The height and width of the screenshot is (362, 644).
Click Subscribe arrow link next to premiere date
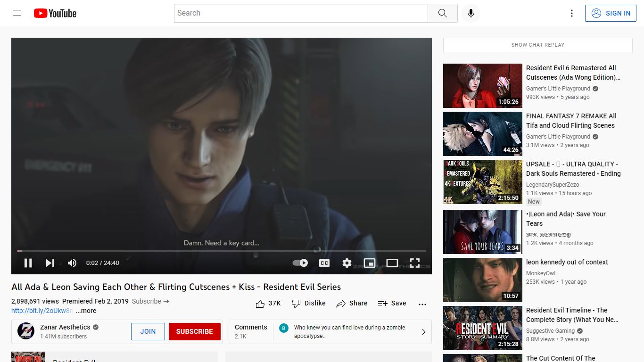(150, 301)
